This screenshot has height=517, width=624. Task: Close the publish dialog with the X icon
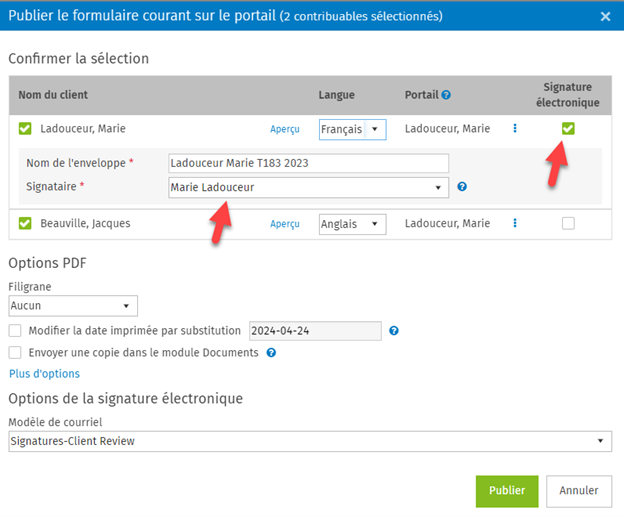coord(605,16)
